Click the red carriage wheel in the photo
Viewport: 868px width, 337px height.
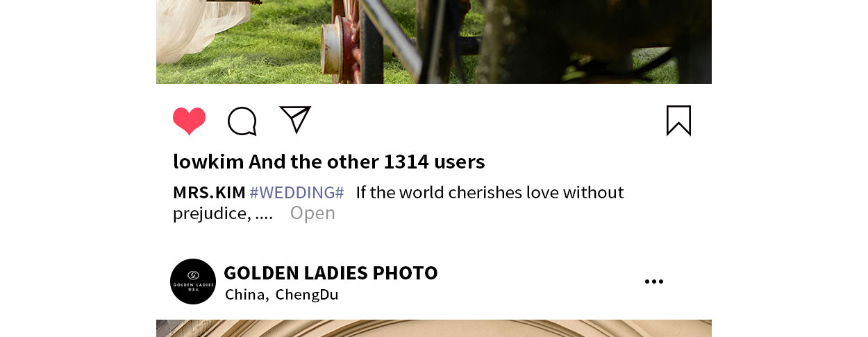[342, 42]
